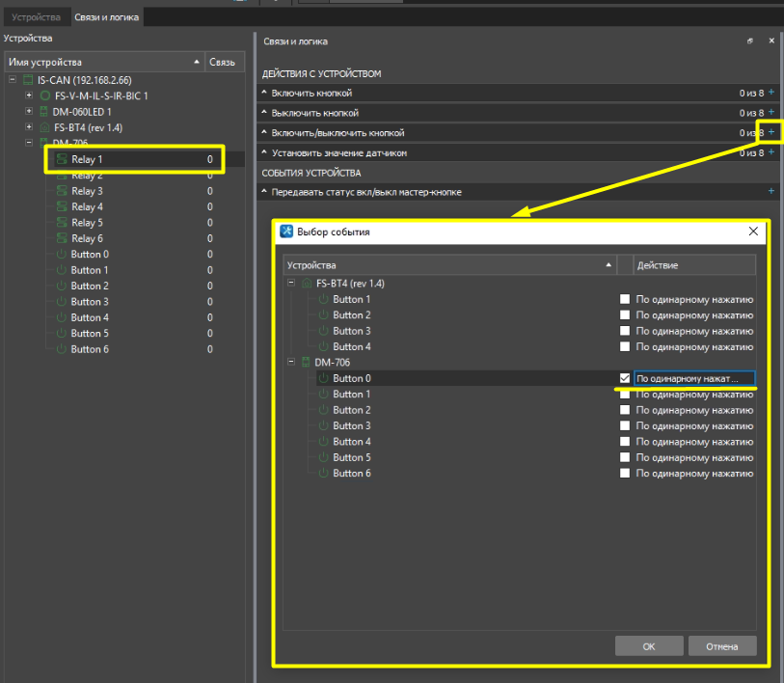
Task: Enable the DM-706 Button 6 checkbox
Action: point(625,474)
